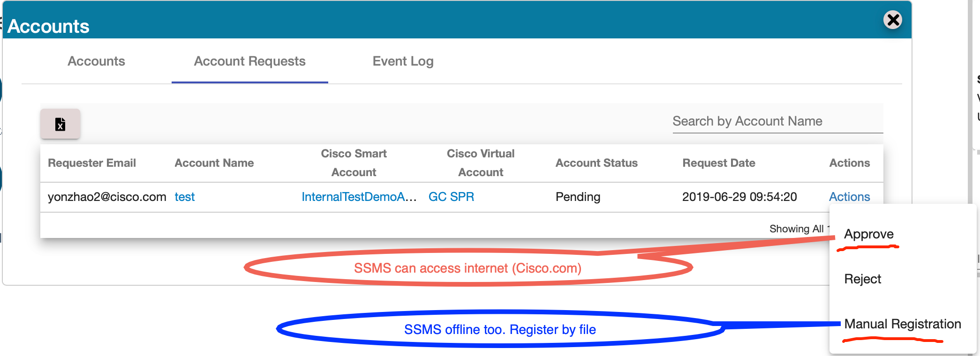Screen dimensions: 980x356
Task: Close the Accounts dialog
Action: [x=893, y=20]
